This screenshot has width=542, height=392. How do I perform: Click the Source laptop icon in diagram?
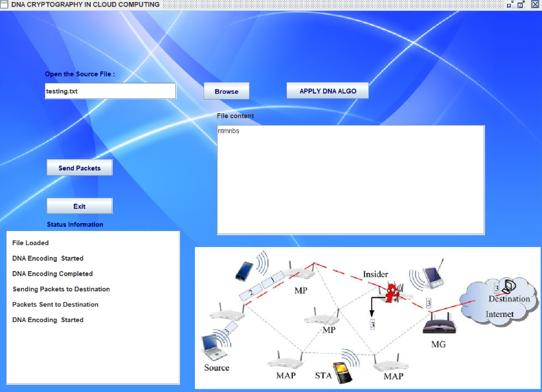point(213,347)
